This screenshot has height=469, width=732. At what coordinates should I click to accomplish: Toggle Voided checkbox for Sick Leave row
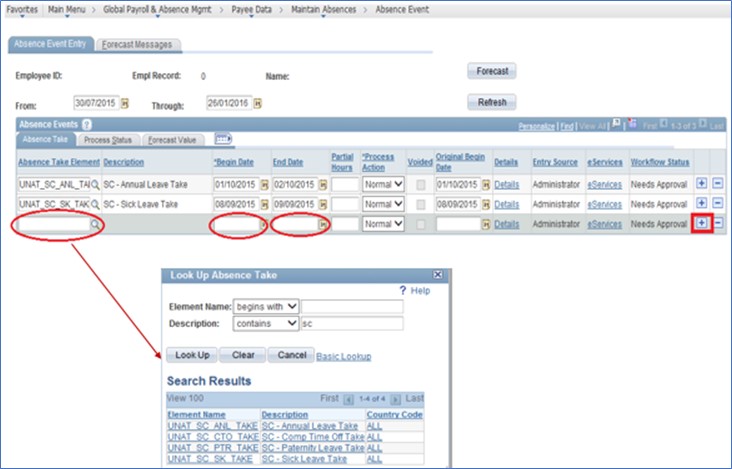(x=421, y=205)
